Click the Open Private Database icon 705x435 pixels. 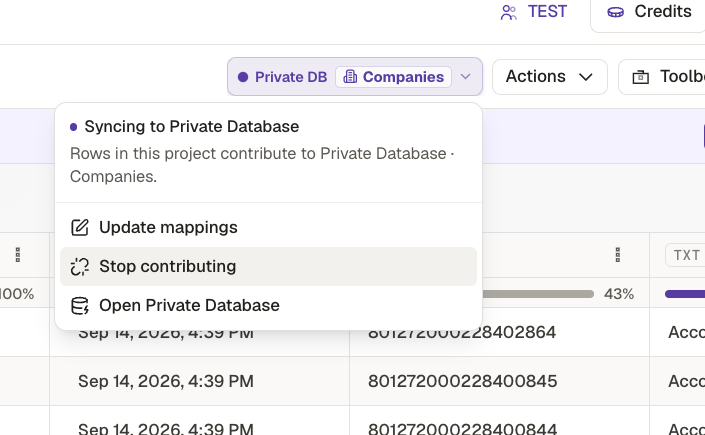pos(80,305)
